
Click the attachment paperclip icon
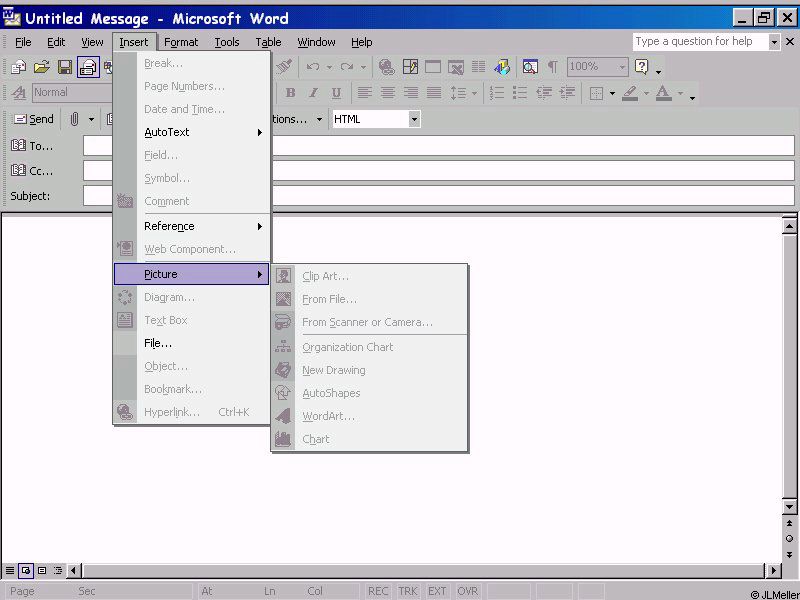(74, 119)
